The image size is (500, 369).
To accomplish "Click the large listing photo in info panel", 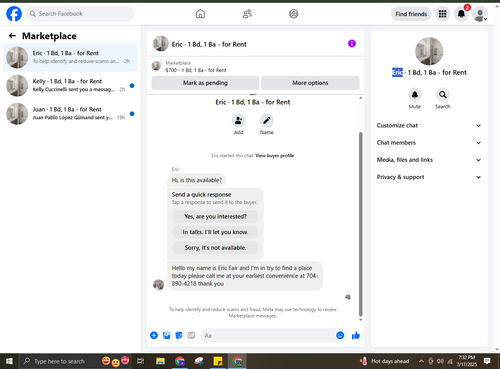I will (429, 51).
